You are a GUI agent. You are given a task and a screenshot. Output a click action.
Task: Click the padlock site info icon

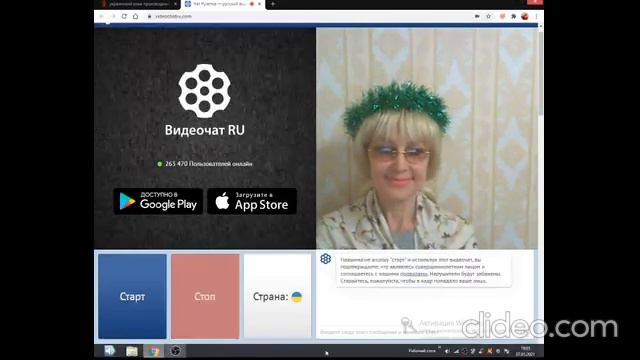[x=149, y=16]
